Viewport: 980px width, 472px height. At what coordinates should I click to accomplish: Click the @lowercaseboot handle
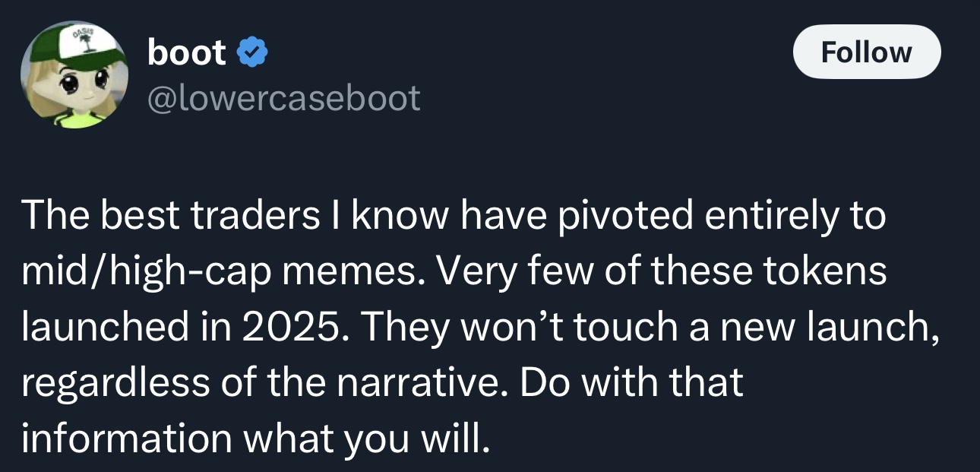[283, 98]
